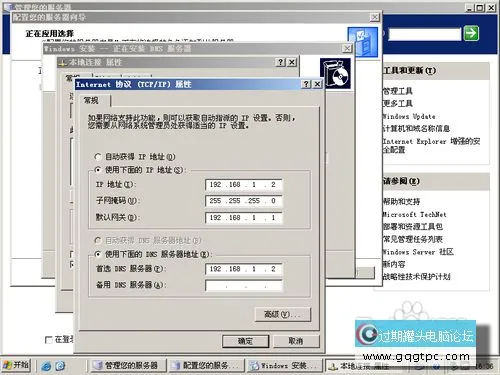Cancel with the 取消 button
500x375 pixels.
296,341
